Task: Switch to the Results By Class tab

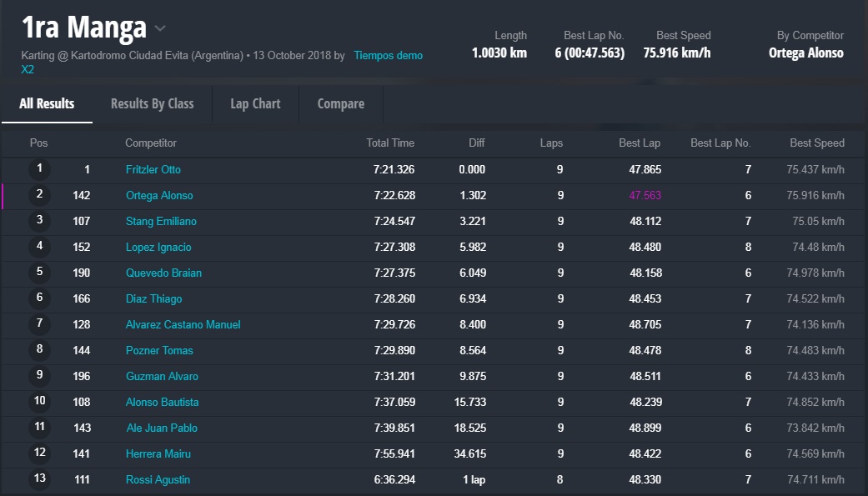Action: pyautogui.click(x=152, y=104)
